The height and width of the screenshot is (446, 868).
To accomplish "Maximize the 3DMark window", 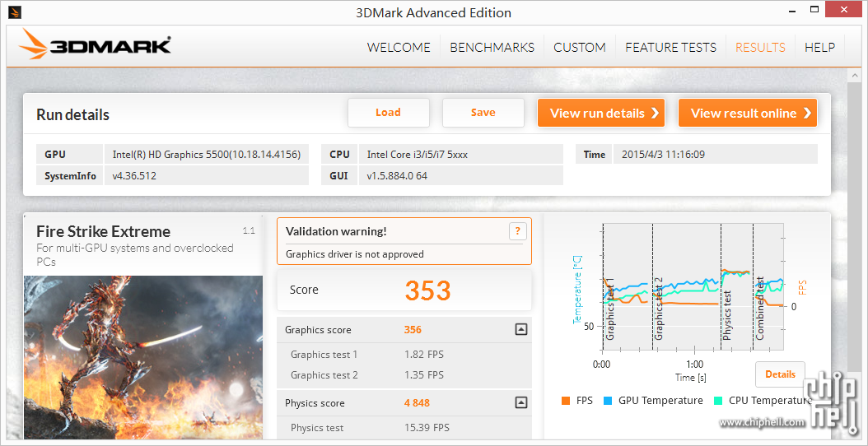I will tap(814, 10).
